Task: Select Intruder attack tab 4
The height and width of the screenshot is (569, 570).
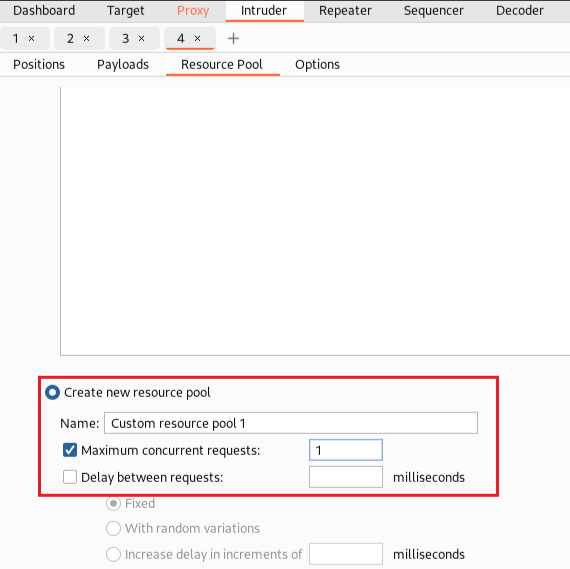Action: click(181, 39)
